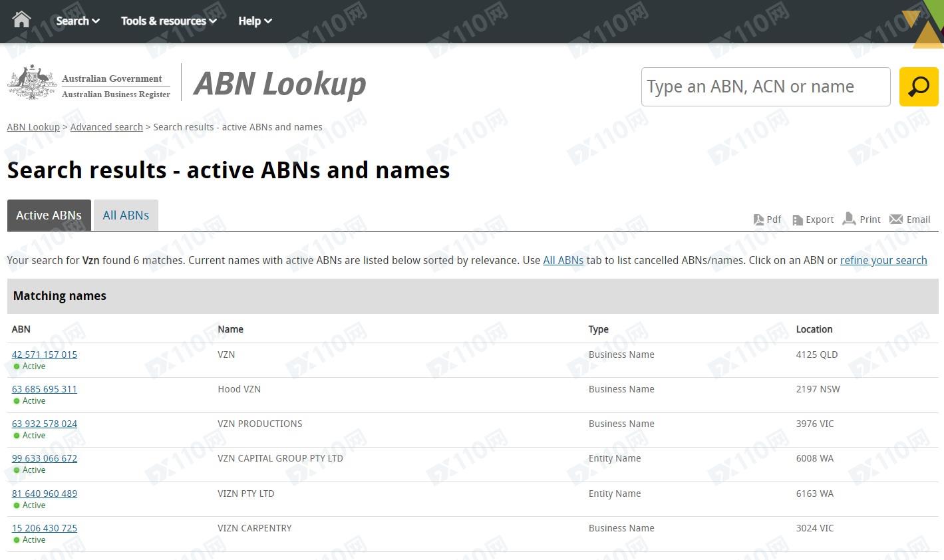The height and width of the screenshot is (560, 944).
Task: Open ABN 15 206 430 725 for VIZN Carpentry
Action: 45,528
